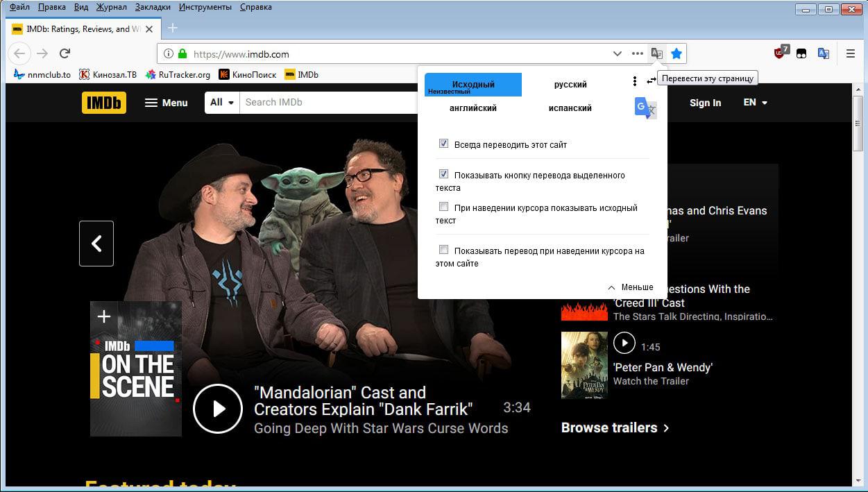Open the Firefox hamburger menu
Screen dimensions: 868x492
coord(851,53)
